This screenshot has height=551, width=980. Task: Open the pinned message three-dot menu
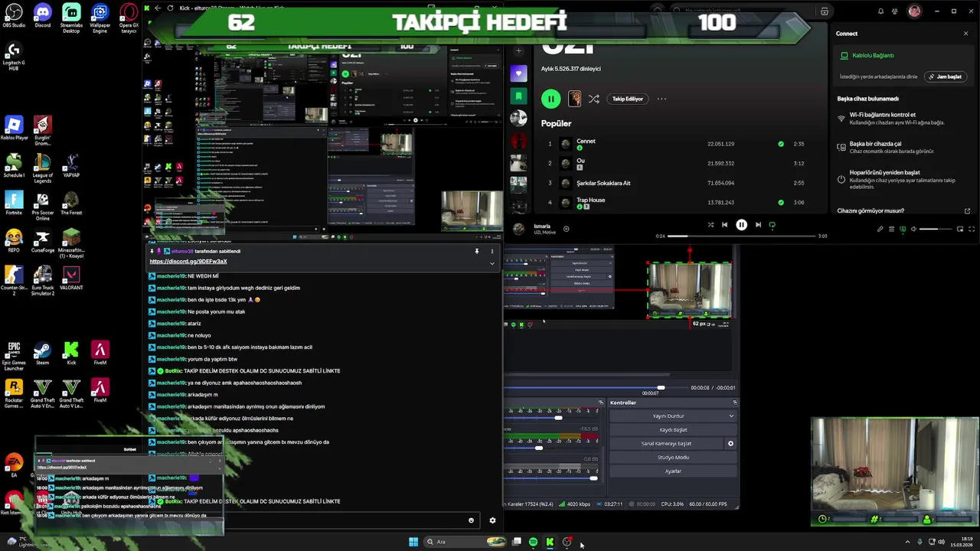pos(492,251)
